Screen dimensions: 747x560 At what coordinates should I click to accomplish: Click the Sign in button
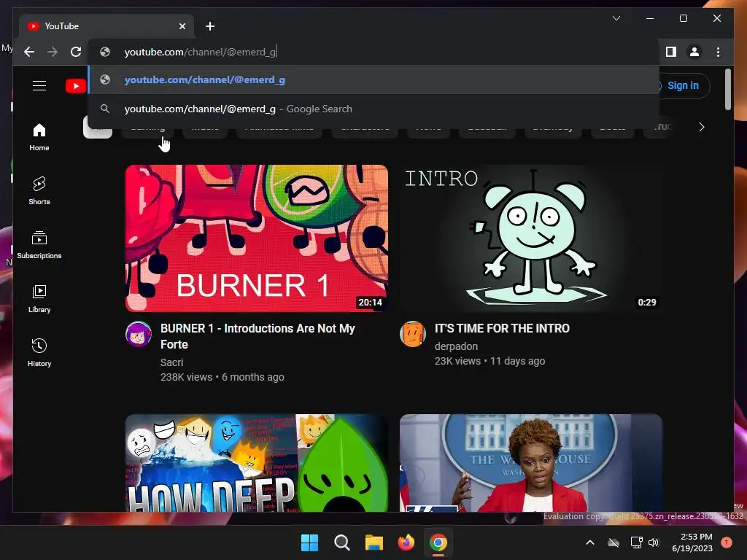(x=682, y=86)
